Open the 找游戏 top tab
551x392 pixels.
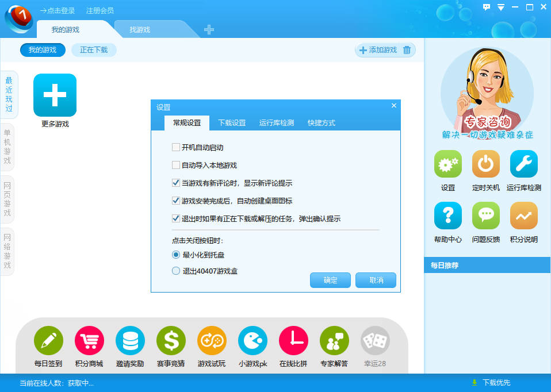pos(140,29)
